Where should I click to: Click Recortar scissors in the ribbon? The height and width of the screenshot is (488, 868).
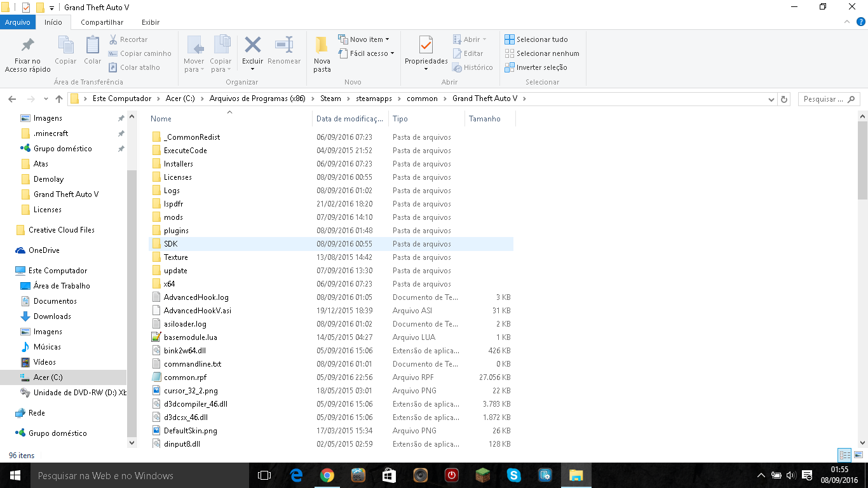point(129,39)
